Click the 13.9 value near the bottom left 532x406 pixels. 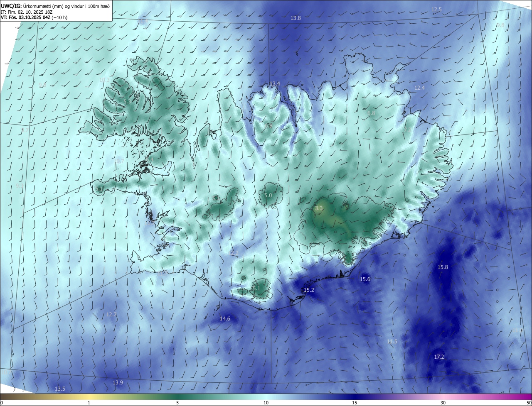click(x=118, y=382)
